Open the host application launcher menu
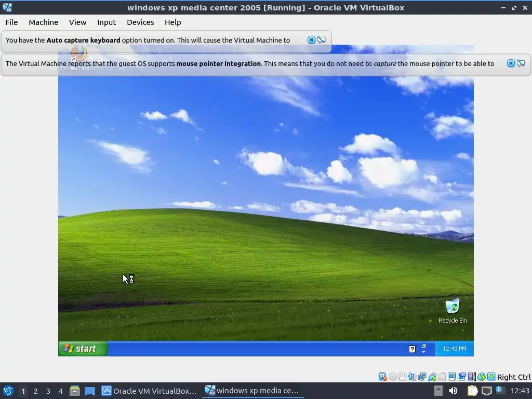 coord(8,391)
